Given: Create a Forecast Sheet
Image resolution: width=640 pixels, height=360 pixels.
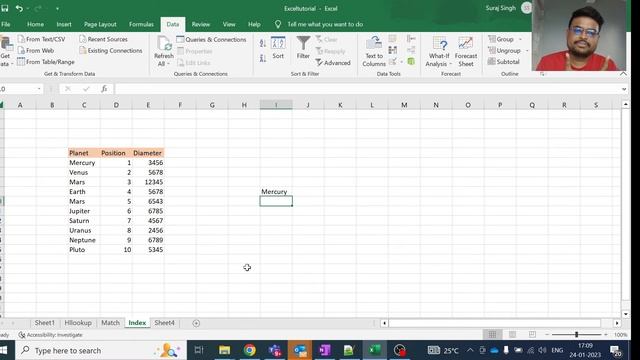Looking at the screenshot, I should pyautogui.click(x=466, y=51).
